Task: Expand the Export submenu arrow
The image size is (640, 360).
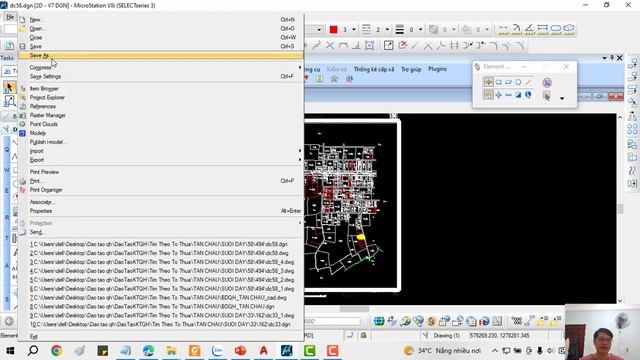Action: click(x=300, y=160)
